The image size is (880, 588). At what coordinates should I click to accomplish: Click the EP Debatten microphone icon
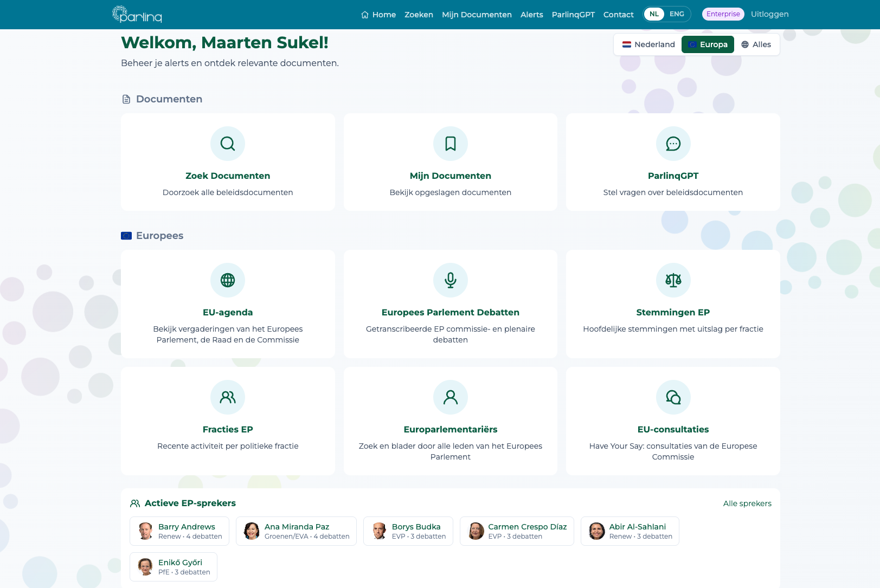point(451,280)
